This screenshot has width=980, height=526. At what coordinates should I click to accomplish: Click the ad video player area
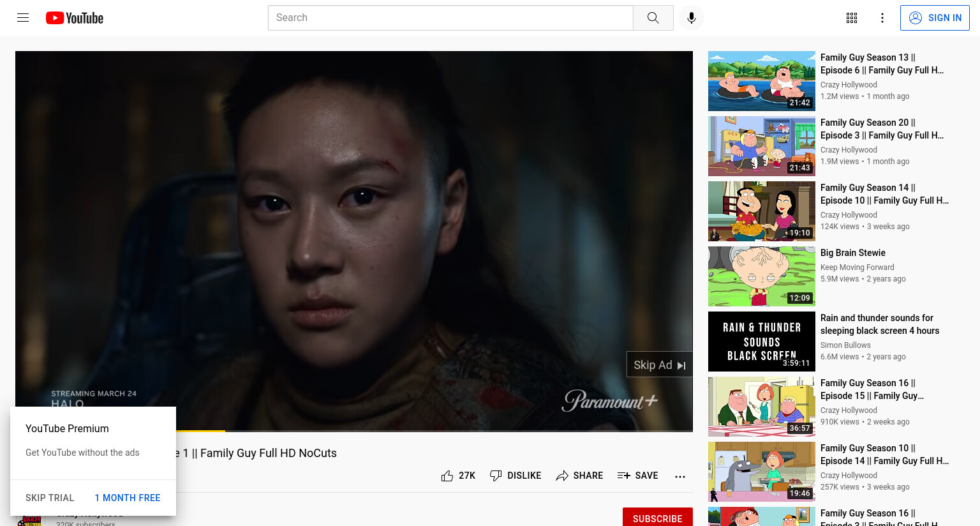[354, 240]
